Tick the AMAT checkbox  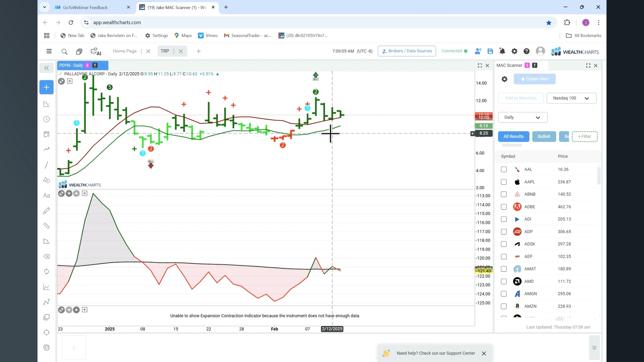tap(504, 269)
